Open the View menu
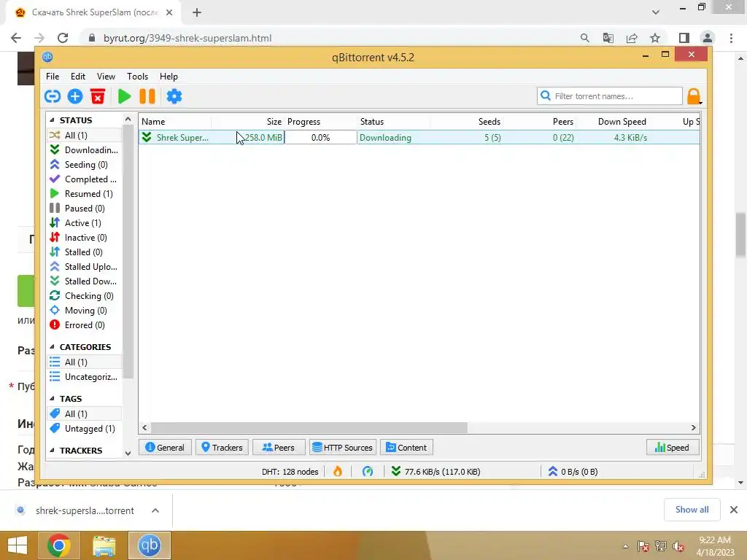Viewport: 747px width, 560px height. click(x=106, y=76)
